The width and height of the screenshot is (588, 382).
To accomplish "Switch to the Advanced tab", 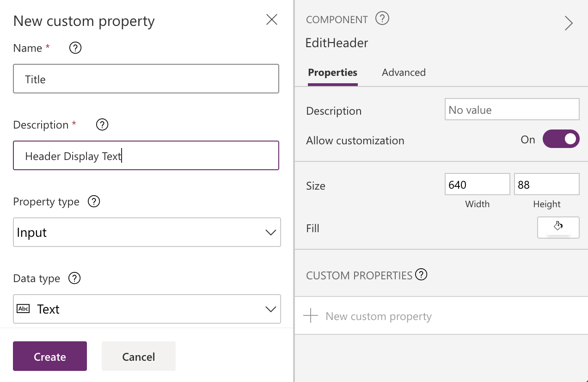I will (x=404, y=73).
